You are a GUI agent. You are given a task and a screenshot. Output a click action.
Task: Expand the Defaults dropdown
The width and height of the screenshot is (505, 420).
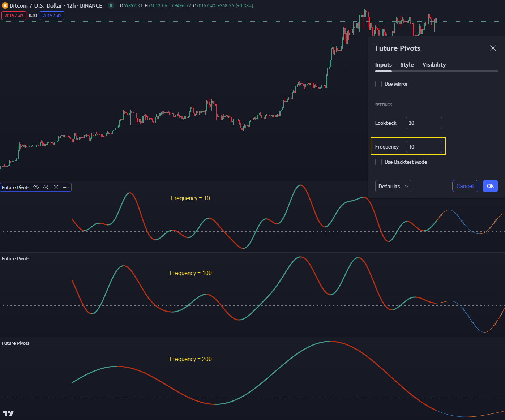[x=393, y=186]
